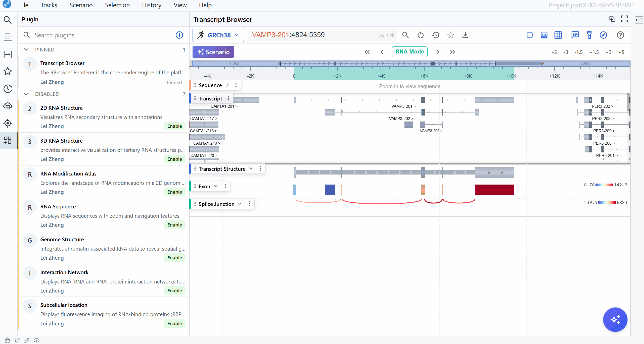
Task: Enable the 3D RNA Structure plugin
Action: 174,159
